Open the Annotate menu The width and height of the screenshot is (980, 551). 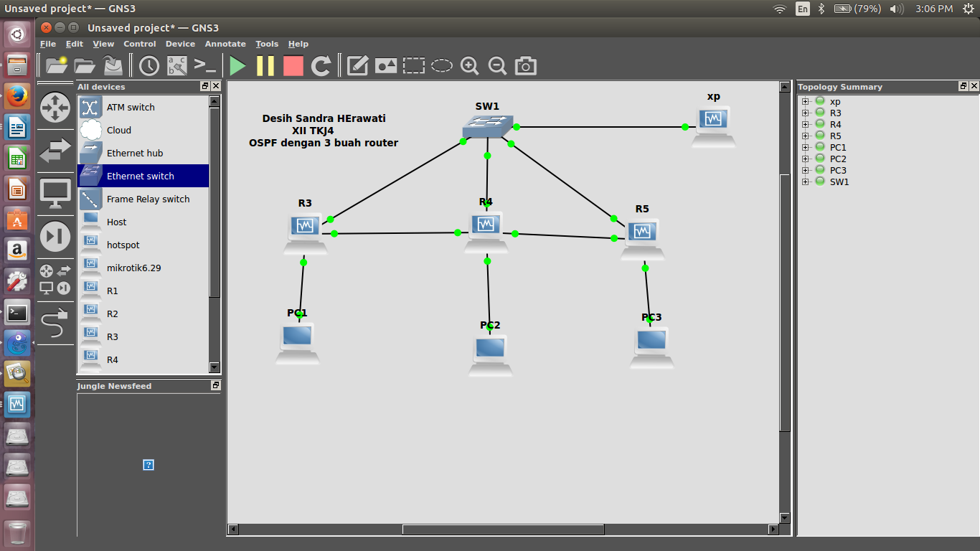coord(225,44)
